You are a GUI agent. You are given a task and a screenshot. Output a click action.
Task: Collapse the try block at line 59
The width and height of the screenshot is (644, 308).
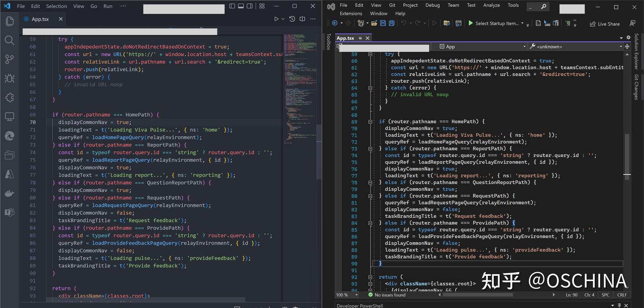click(x=370, y=54)
